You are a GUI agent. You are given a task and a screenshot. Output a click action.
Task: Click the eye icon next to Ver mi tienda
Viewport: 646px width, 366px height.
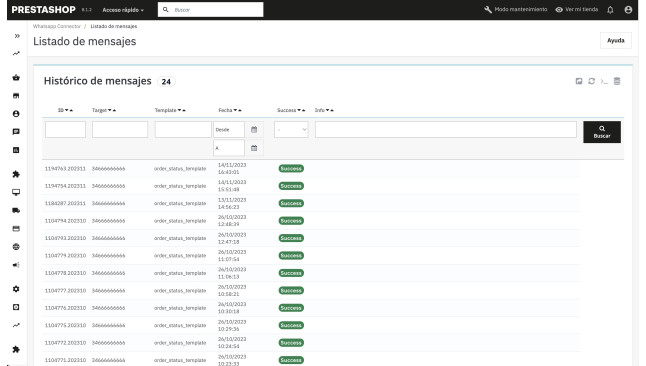point(559,9)
